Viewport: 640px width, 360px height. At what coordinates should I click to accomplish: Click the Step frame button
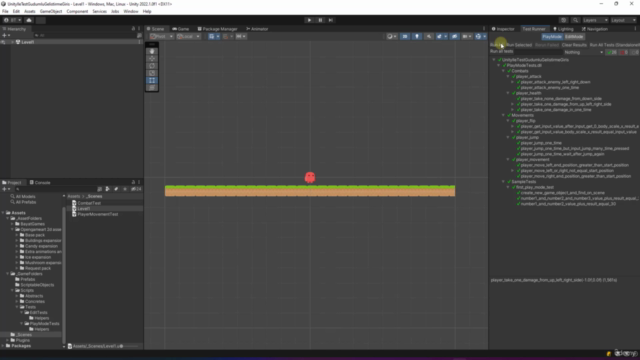331,20
